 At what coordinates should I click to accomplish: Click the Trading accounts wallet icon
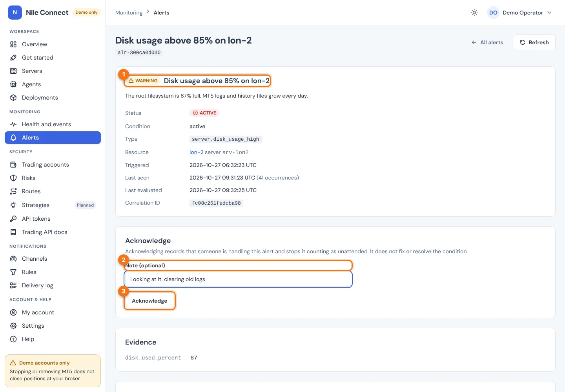pyautogui.click(x=13, y=165)
